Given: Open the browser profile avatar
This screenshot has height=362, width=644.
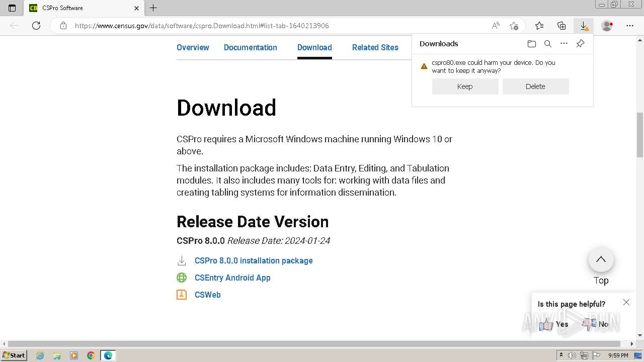Looking at the screenshot, I should [x=607, y=26].
